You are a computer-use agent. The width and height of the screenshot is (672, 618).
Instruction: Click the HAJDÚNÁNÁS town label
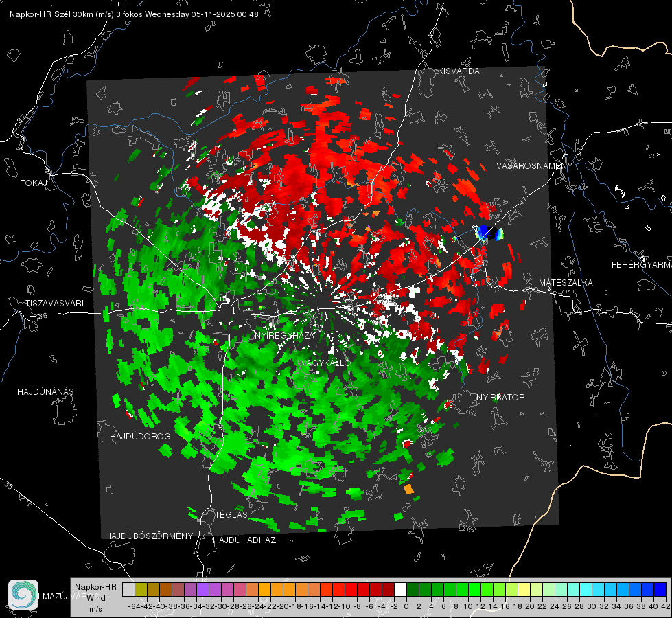[x=45, y=392]
